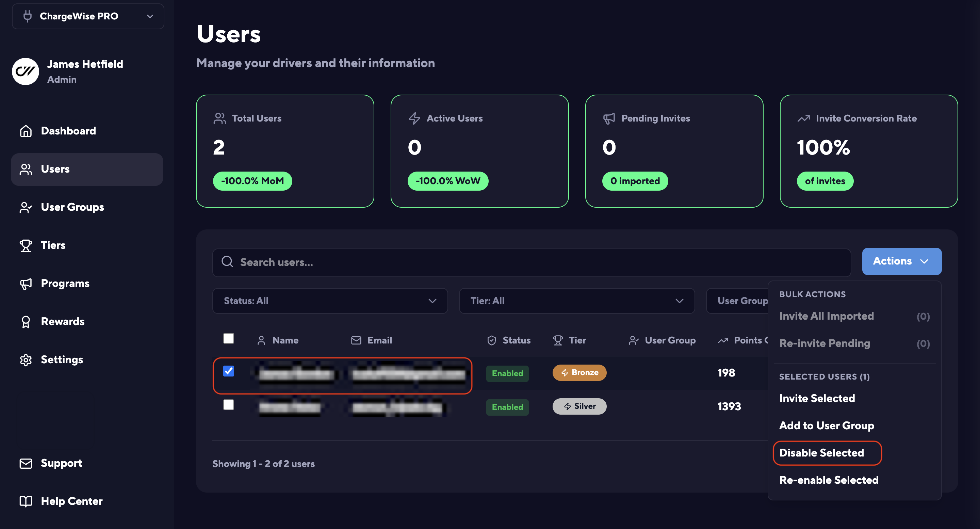Open the Tier: All filter dropdown
The height and width of the screenshot is (529, 980).
click(576, 301)
